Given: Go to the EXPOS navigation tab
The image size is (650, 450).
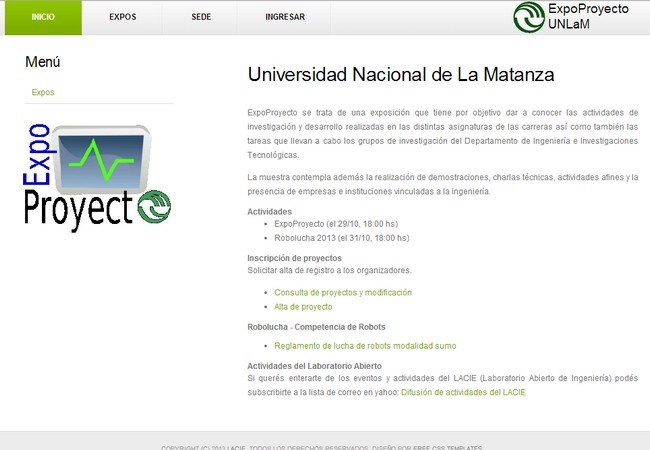Looking at the screenshot, I should point(123,17).
